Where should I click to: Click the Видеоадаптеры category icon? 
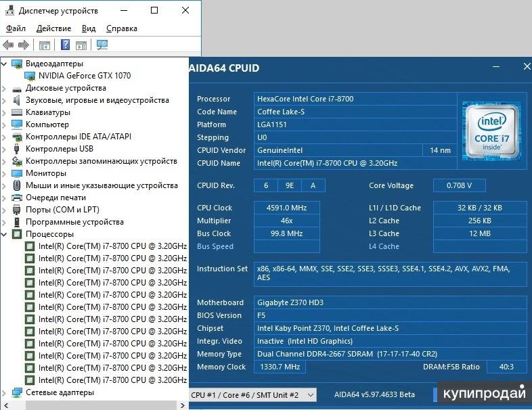tap(17, 64)
